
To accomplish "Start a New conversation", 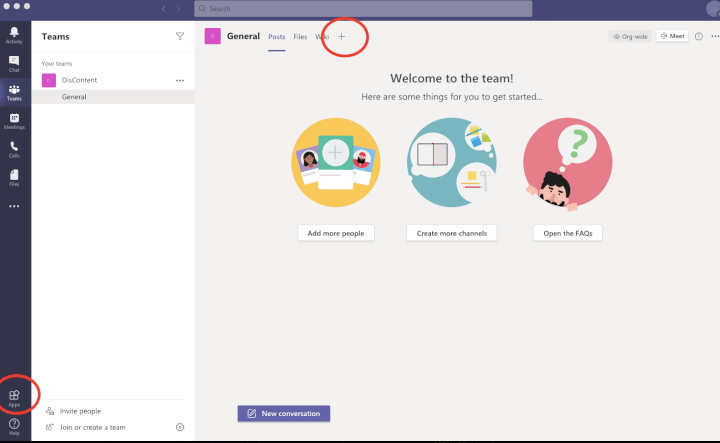I will point(284,413).
